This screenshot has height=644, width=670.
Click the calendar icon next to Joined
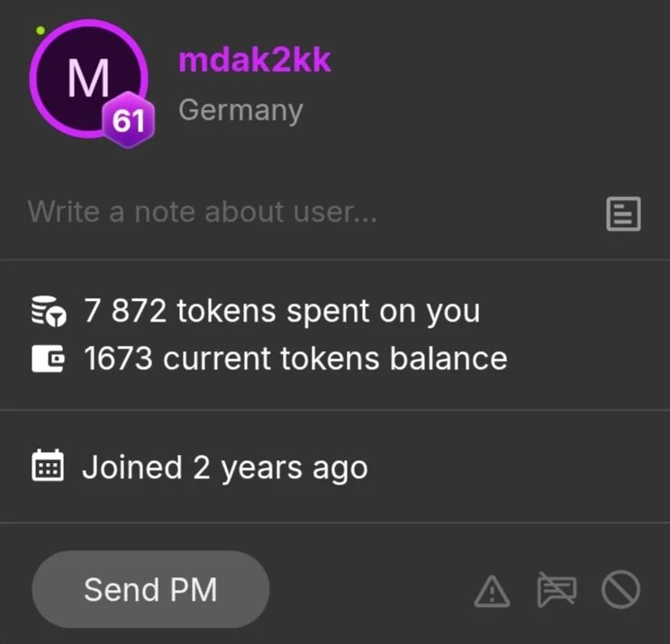(x=48, y=467)
